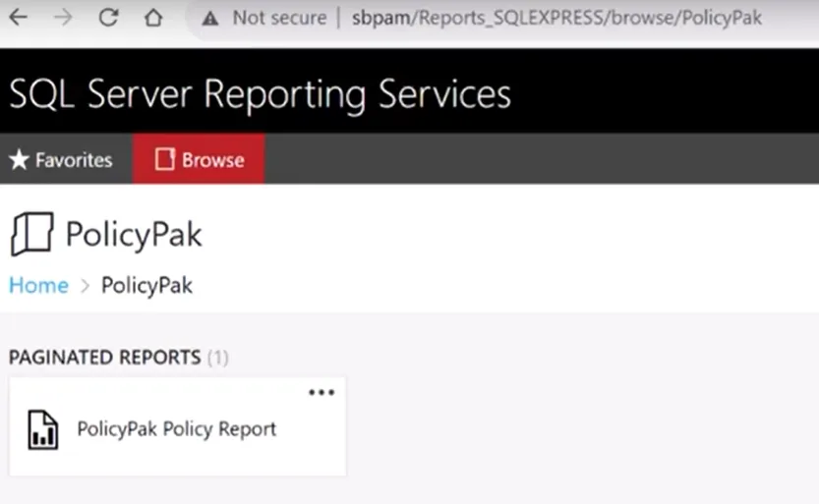The width and height of the screenshot is (819, 504).
Task: Click the page icon in the Browse tab
Action: [164, 160]
